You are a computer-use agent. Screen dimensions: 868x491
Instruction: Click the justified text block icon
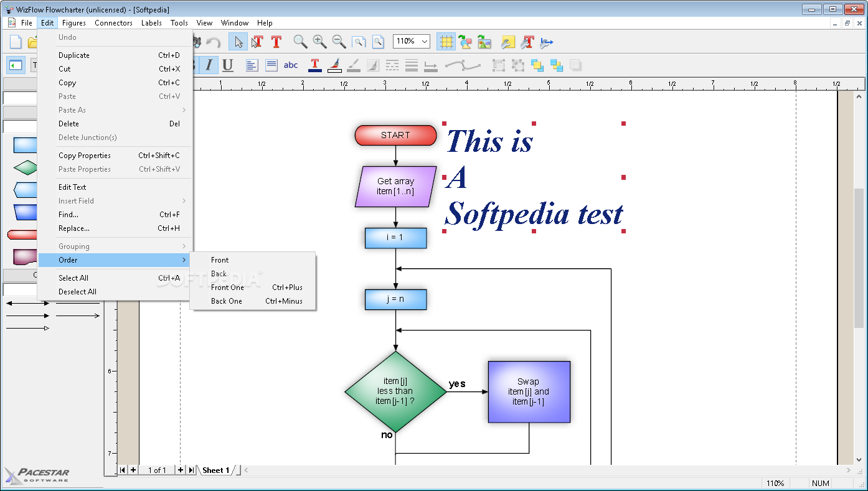pyautogui.click(x=271, y=65)
